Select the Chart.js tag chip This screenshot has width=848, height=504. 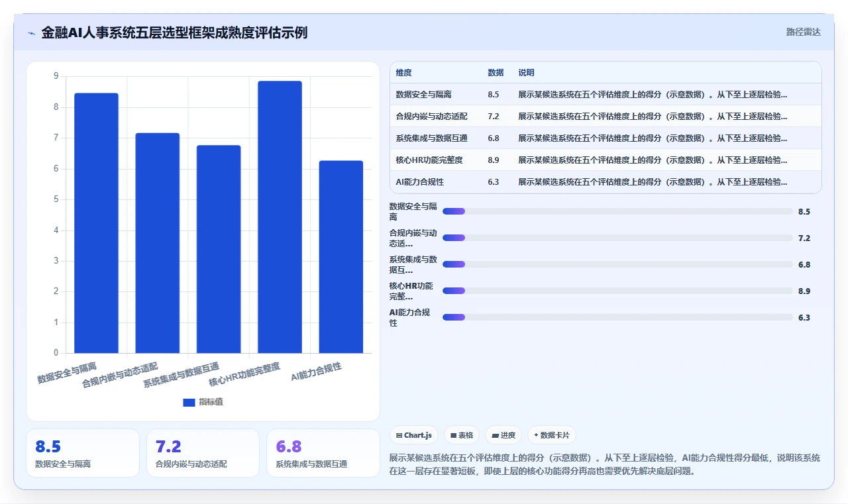pos(414,435)
